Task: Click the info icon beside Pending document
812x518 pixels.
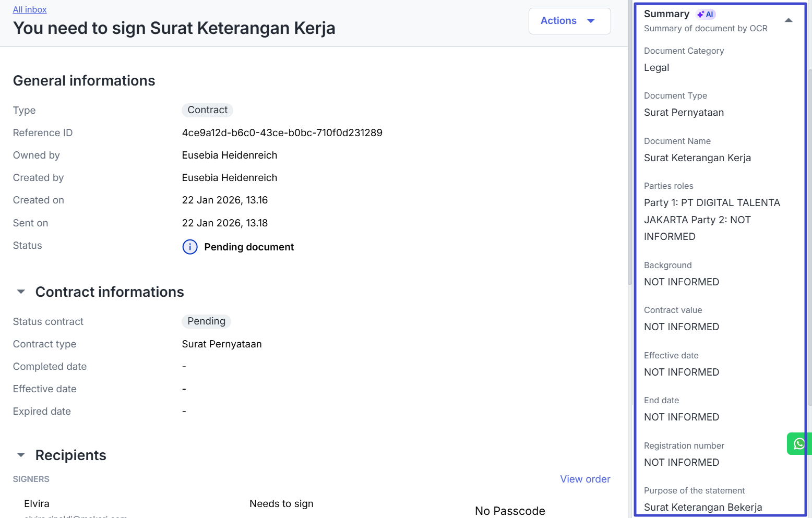Action: [190, 247]
